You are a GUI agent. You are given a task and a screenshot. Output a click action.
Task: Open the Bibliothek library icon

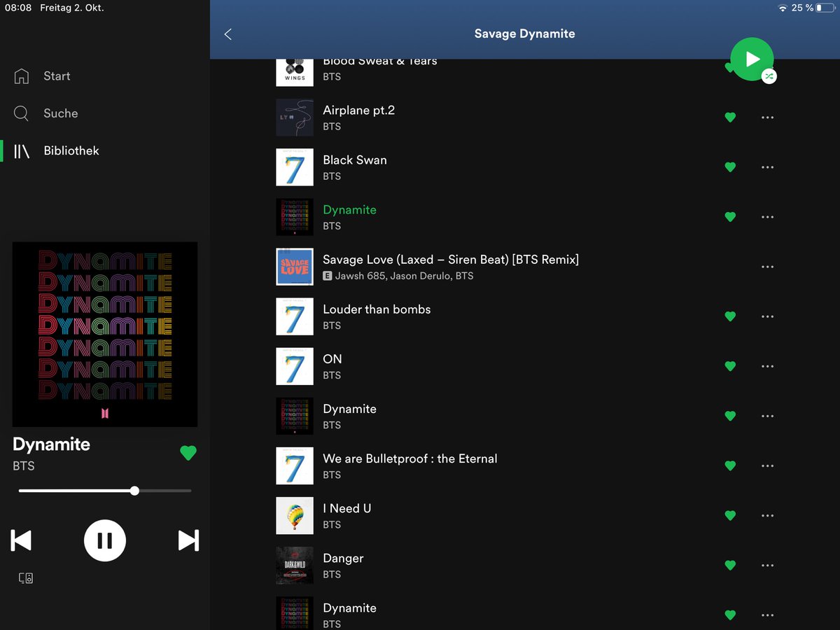click(x=22, y=150)
